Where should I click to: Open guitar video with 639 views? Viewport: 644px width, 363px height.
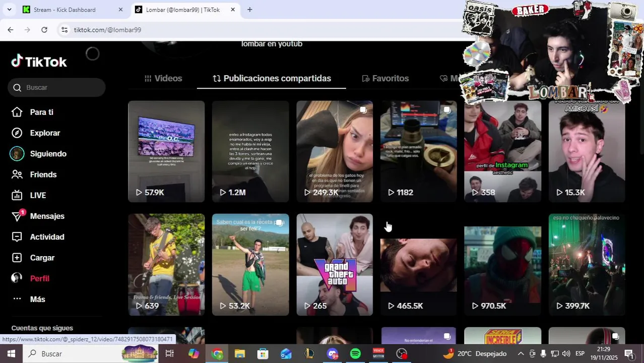[x=166, y=265]
